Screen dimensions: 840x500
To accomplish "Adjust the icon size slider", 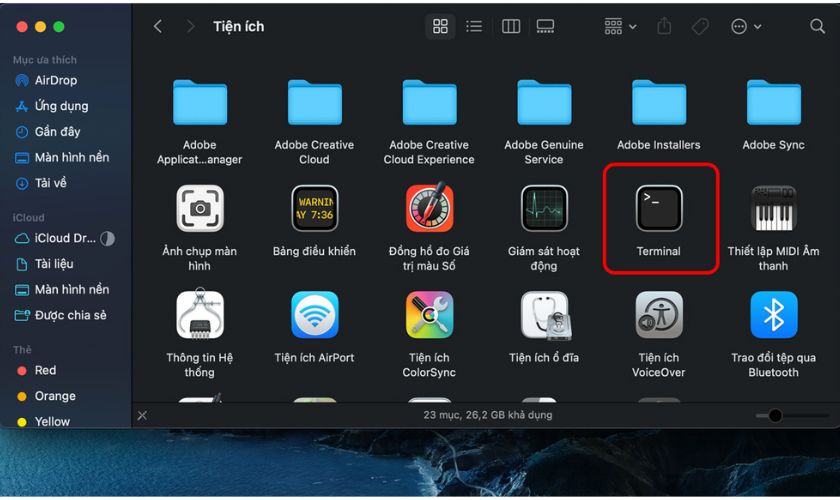I will coord(775,415).
